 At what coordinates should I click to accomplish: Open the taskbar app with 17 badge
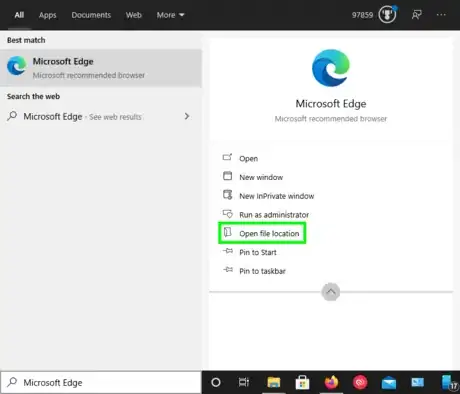449,383
